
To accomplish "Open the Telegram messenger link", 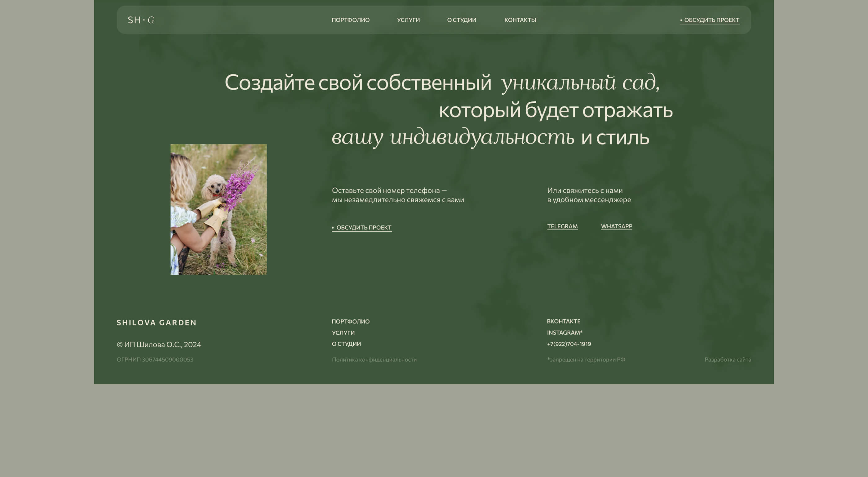I will click(x=562, y=226).
